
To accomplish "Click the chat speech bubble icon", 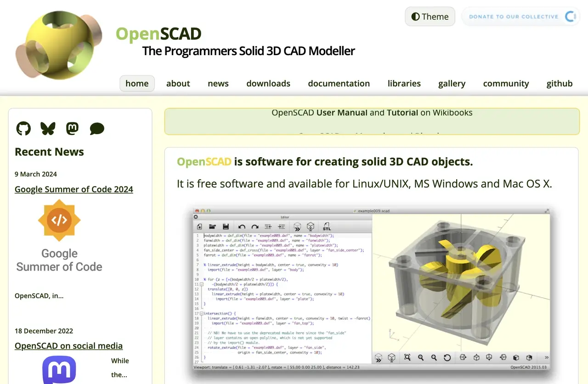I will click(97, 129).
